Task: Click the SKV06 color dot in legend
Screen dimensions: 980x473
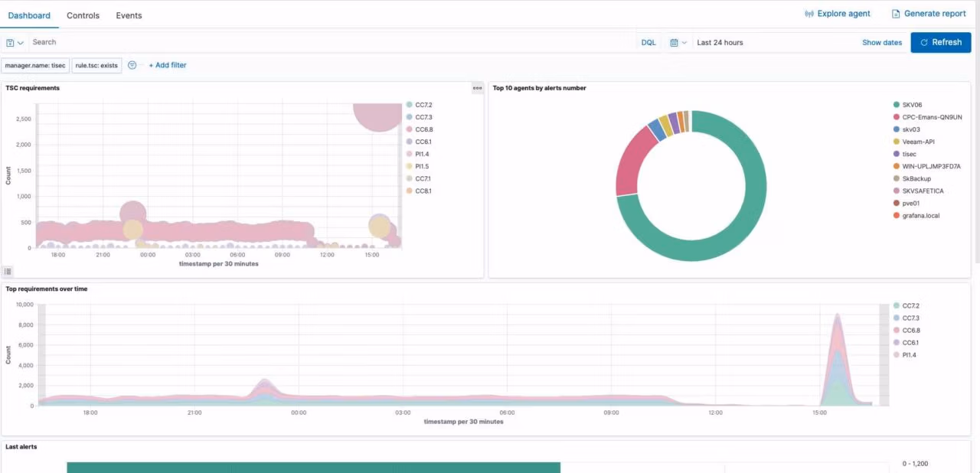Action: (x=896, y=105)
